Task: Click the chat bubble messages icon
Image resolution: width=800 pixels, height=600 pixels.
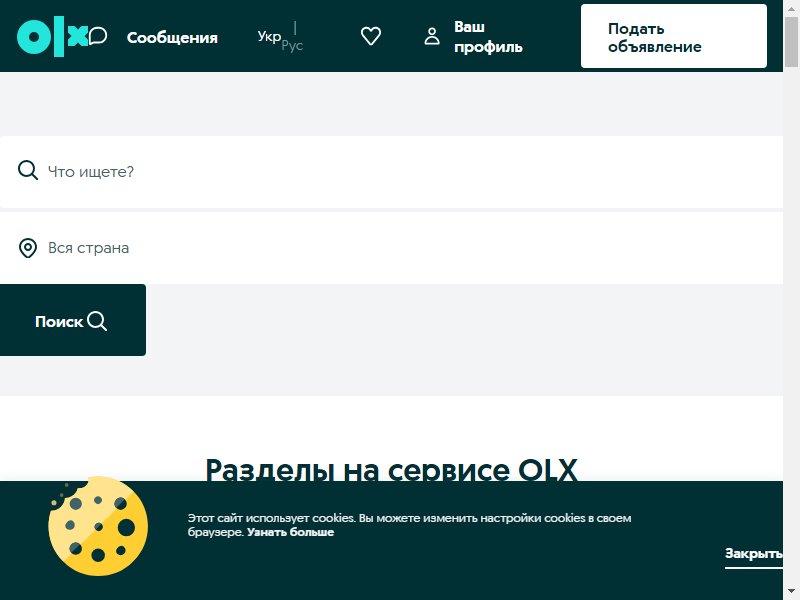Action: pyautogui.click(x=97, y=36)
